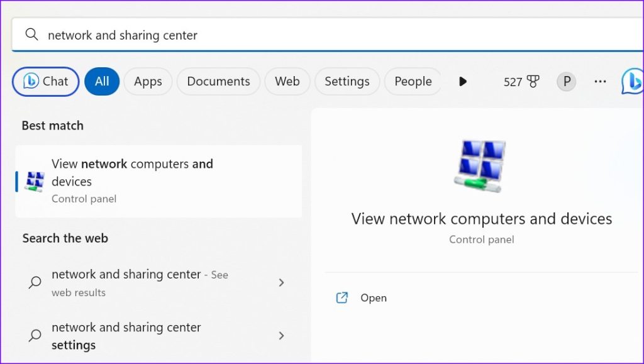Open Microsoft Rewards 527 points
Screen dimensions: 644x364
[x=521, y=82]
